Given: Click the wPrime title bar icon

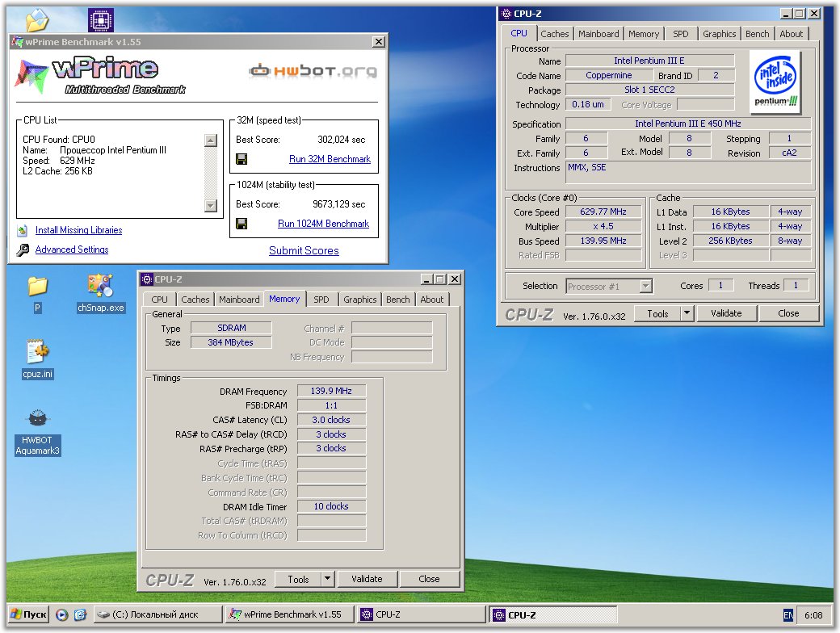Looking at the screenshot, I should (x=18, y=42).
